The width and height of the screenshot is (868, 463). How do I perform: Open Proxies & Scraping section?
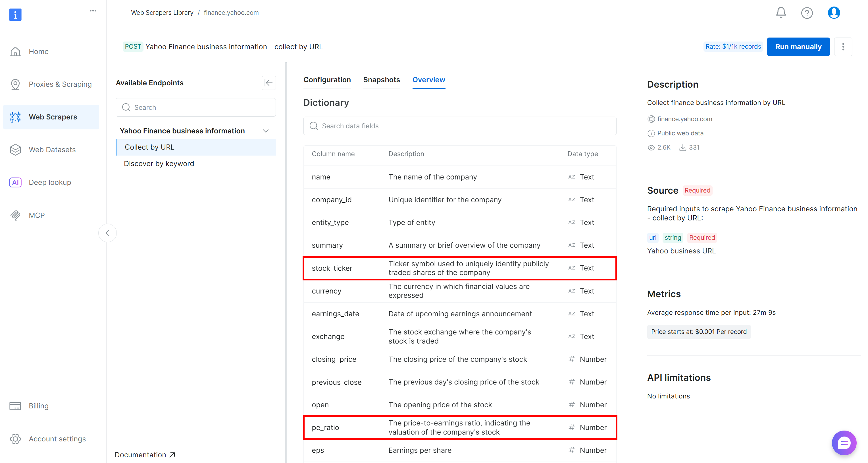[60, 84]
